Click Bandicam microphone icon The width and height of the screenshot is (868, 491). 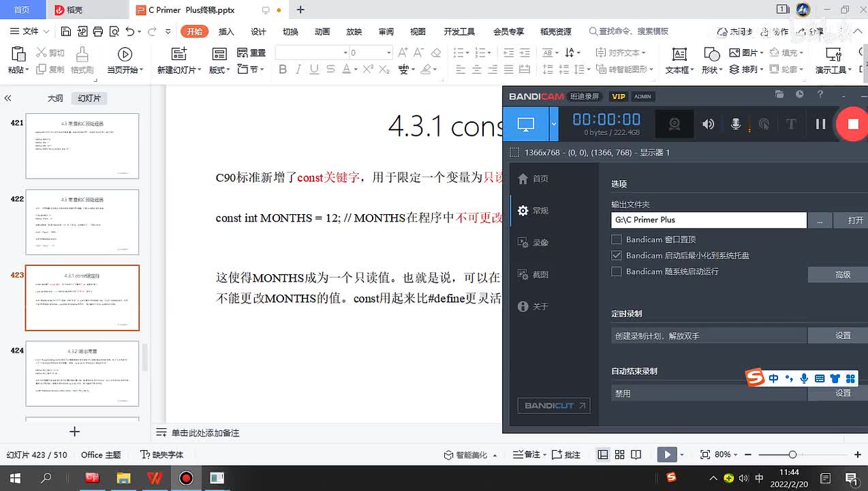tap(736, 123)
